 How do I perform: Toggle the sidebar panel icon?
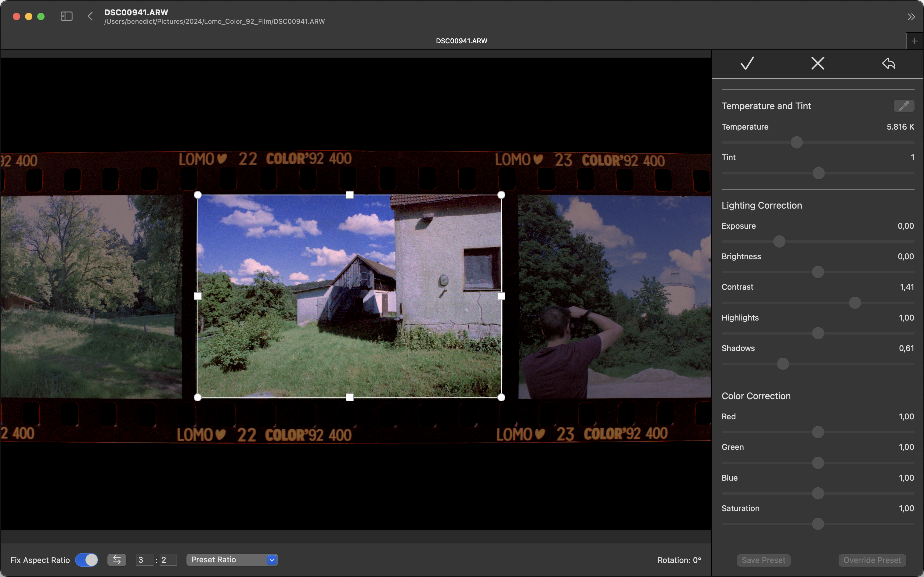point(67,16)
